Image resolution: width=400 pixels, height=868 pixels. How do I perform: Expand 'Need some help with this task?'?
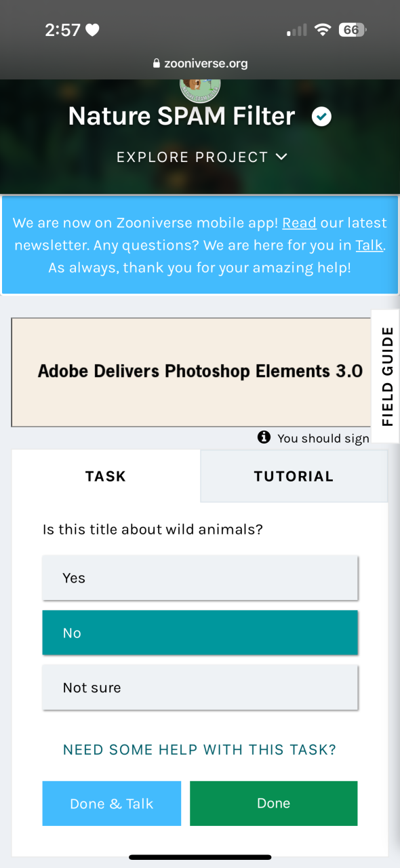click(200, 750)
